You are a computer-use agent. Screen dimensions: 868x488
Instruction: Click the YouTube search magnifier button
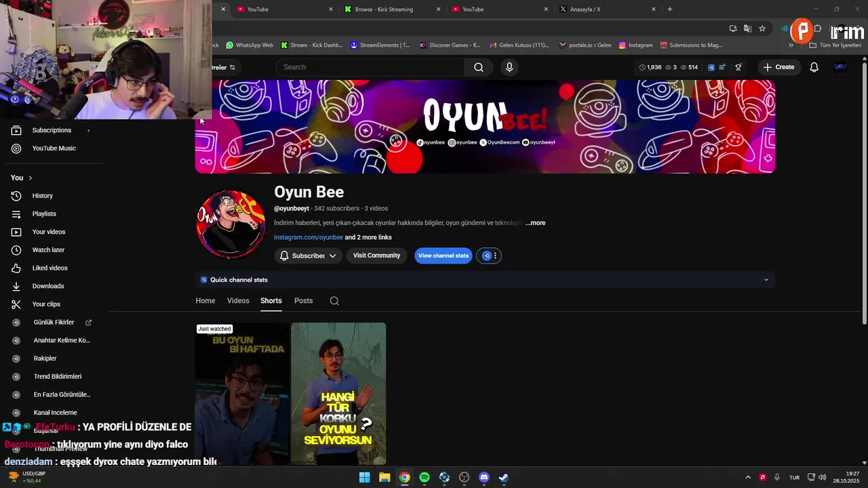(479, 67)
